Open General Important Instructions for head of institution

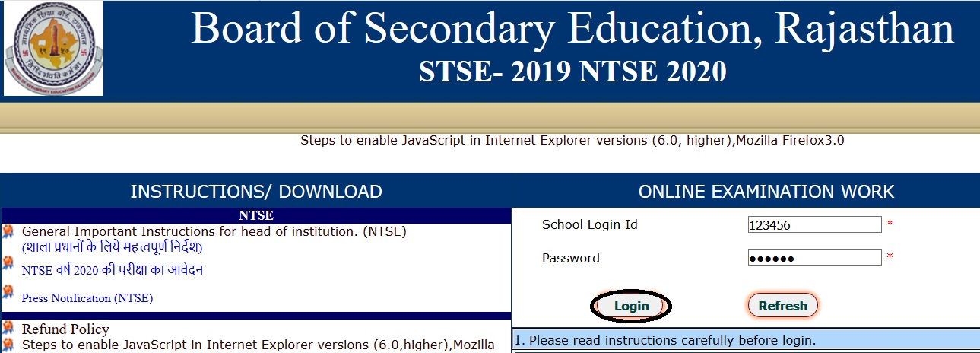click(214, 232)
